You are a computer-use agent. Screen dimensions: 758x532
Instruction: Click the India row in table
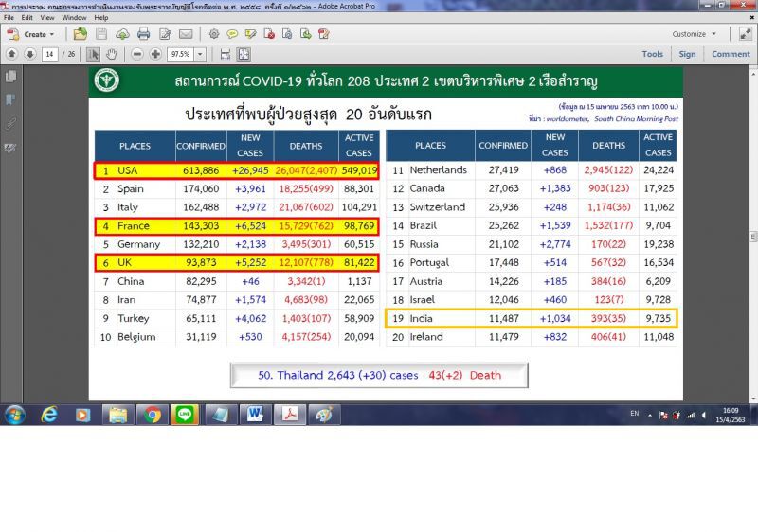532,318
